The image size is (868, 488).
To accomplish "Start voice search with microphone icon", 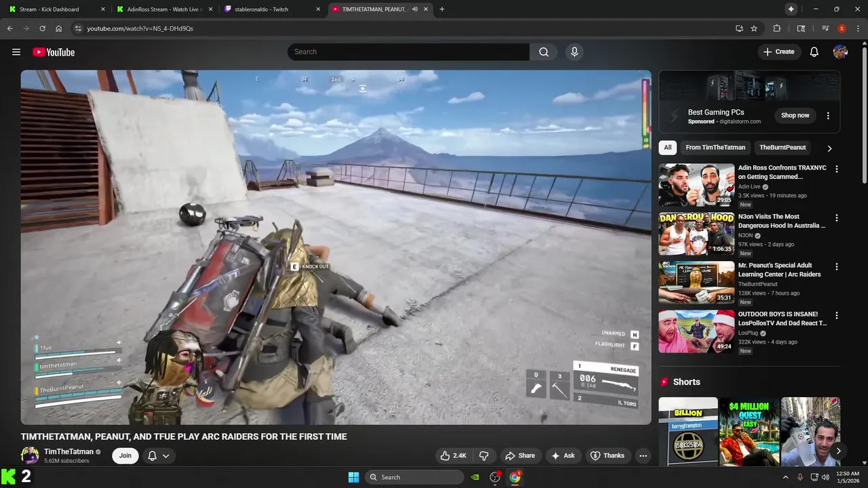I will pyautogui.click(x=574, y=52).
